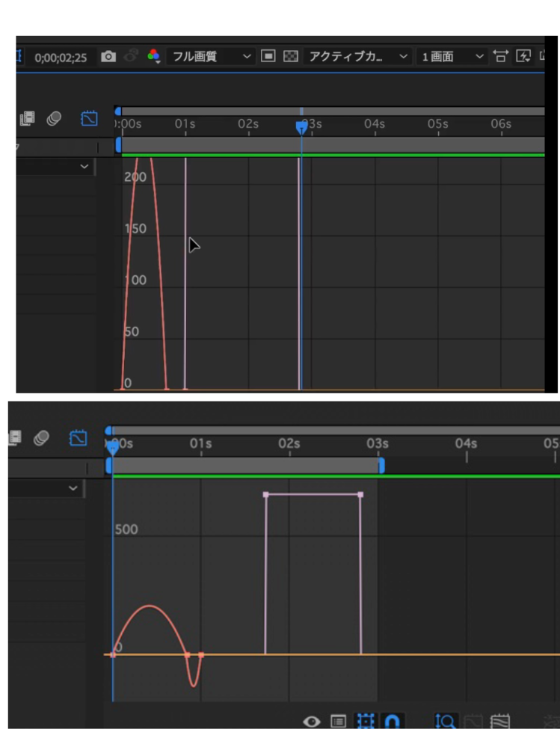Screen dimensions: 560x747
Task: Click the eye icon below the graph
Action: [x=312, y=722]
